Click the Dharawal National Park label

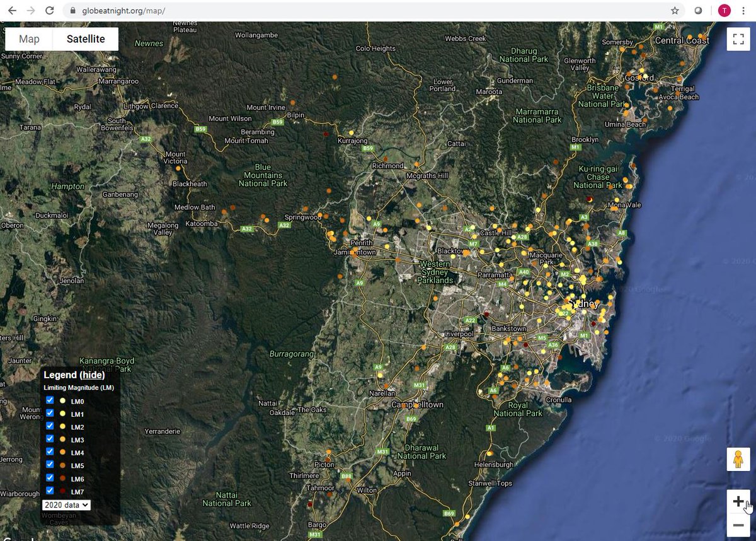421,451
